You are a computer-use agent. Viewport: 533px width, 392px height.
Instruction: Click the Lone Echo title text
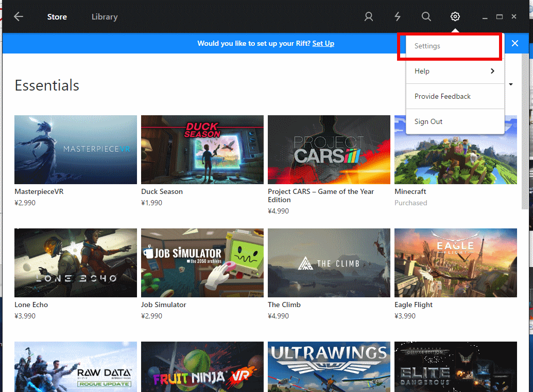[31, 305]
